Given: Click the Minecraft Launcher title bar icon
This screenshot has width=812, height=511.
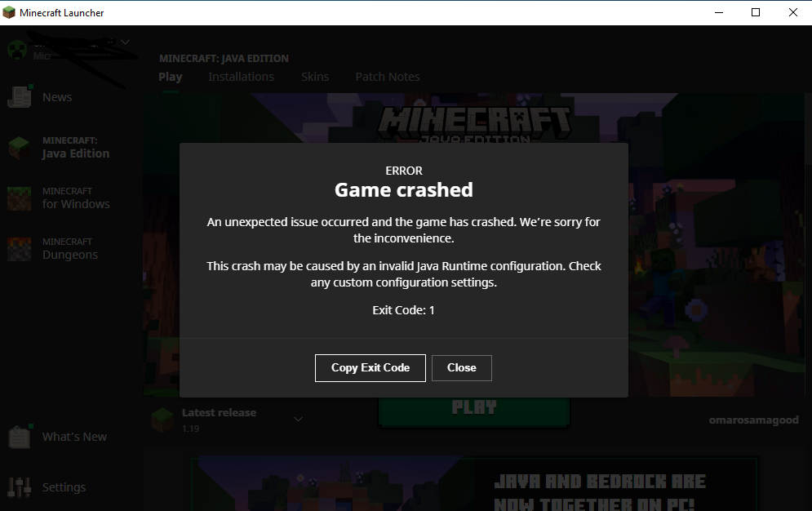Looking at the screenshot, I should tap(9, 12).
